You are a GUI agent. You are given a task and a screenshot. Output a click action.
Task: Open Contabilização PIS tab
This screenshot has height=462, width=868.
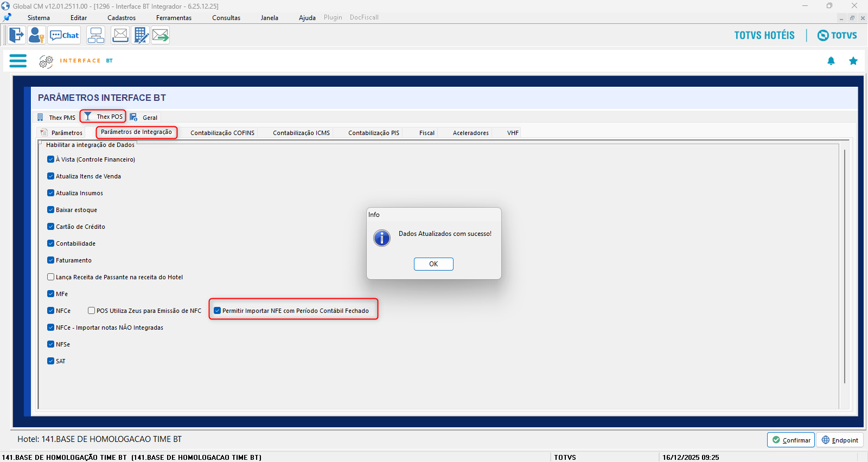374,133
